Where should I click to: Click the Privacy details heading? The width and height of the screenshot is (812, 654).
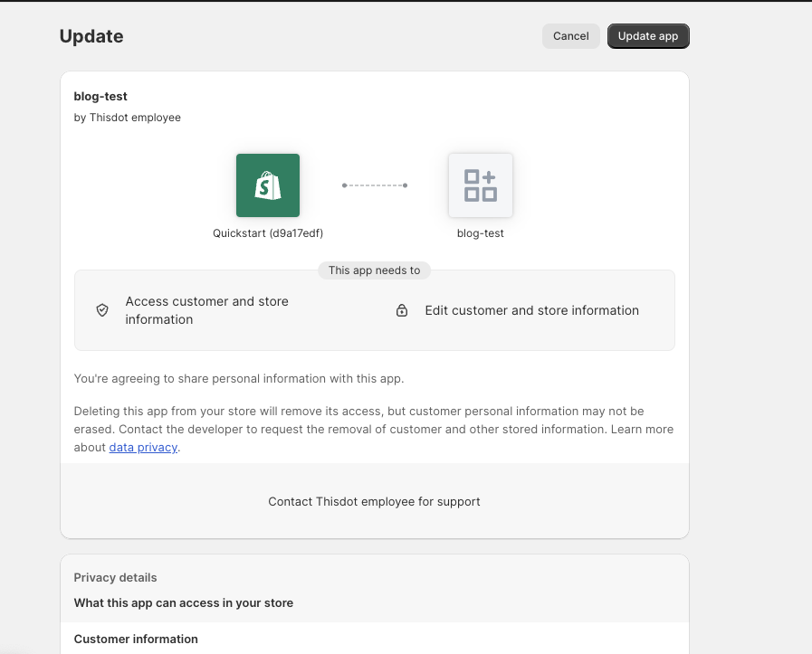click(x=115, y=577)
